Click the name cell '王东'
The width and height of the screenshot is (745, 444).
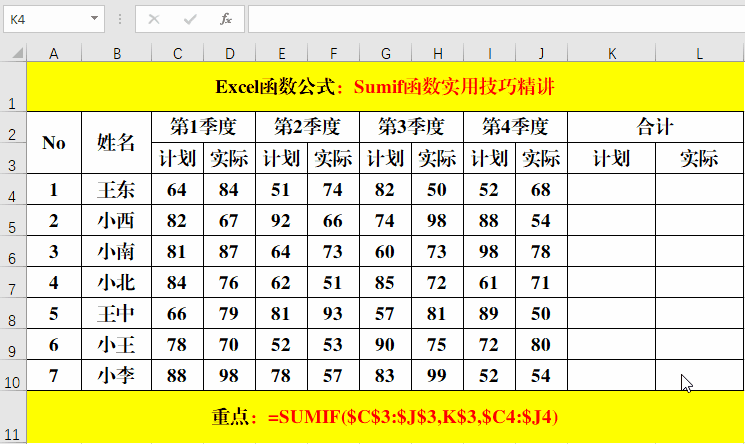pos(117,189)
